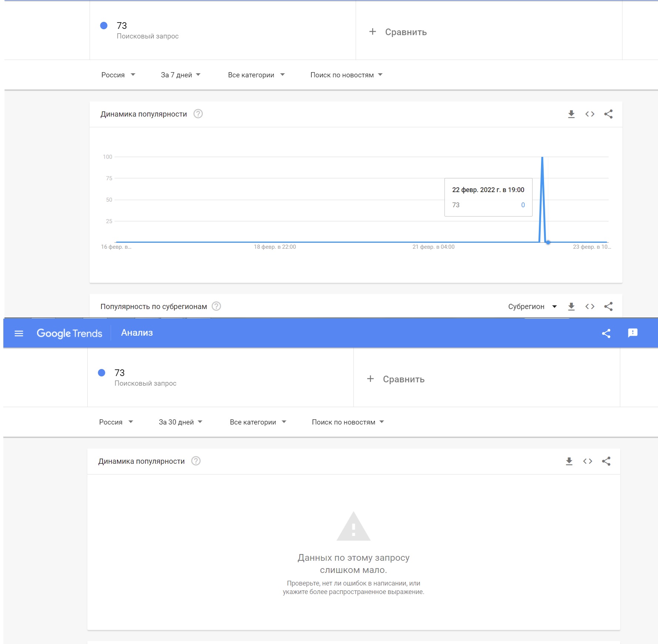The image size is (658, 644).
Task: Open the help icon next to Популярность по субрегионам
Action: point(216,306)
